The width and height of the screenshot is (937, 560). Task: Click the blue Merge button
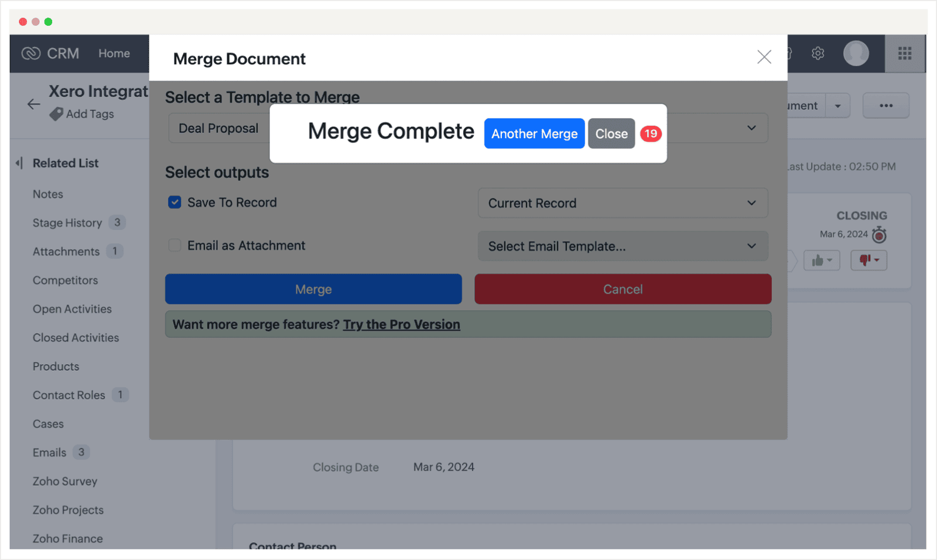313,289
